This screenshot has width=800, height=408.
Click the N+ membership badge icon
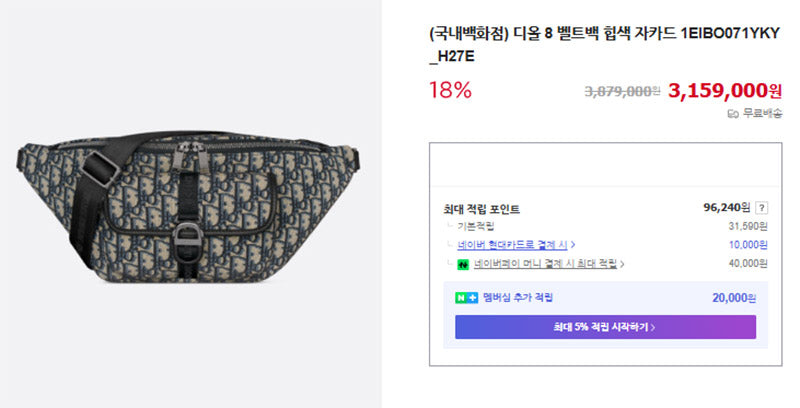click(x=466, y=298)
